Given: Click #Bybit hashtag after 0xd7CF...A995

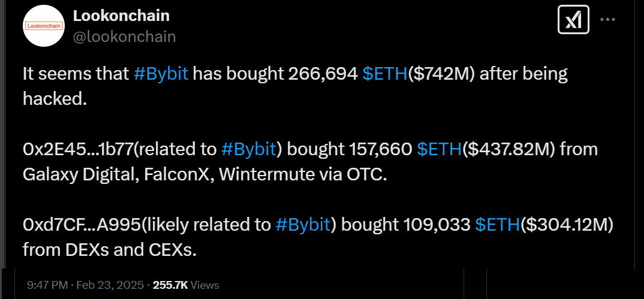Looking at the screenshot, I should coord(303,225).
